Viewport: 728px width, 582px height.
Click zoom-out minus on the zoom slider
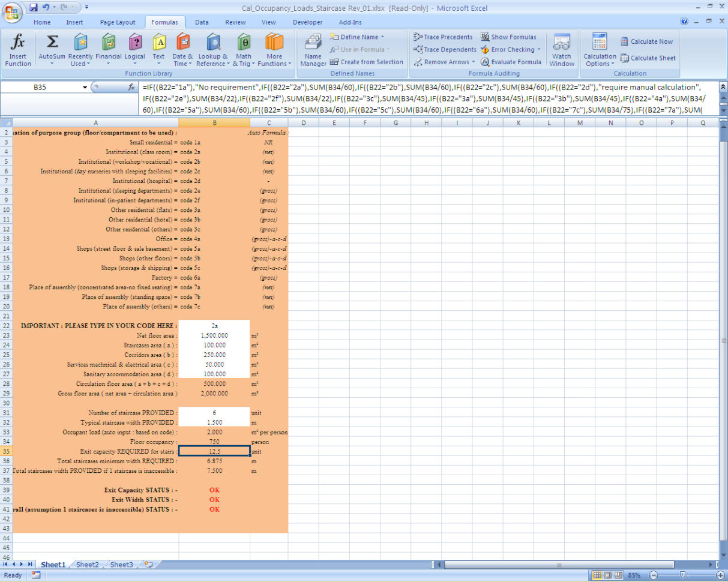coord(652,575)
